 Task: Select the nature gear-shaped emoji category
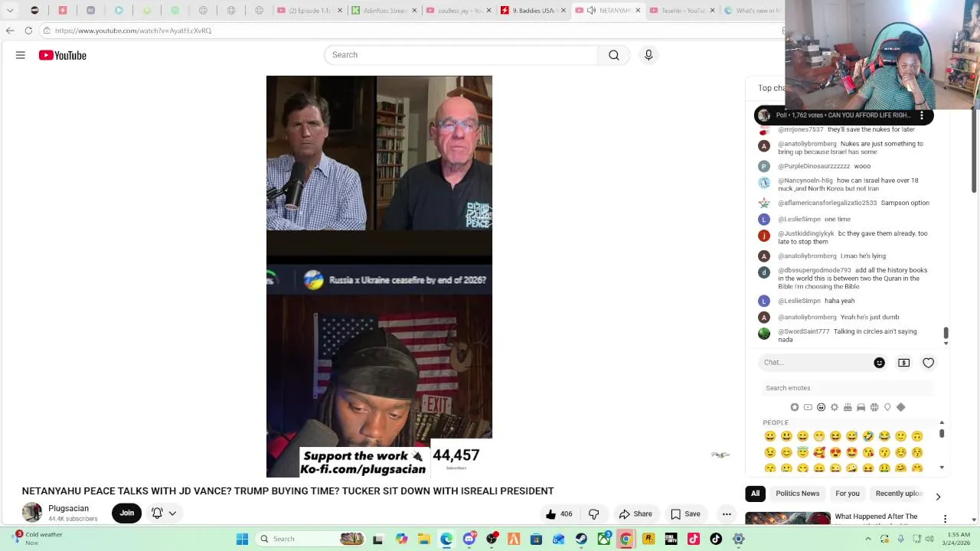point(835,407)
